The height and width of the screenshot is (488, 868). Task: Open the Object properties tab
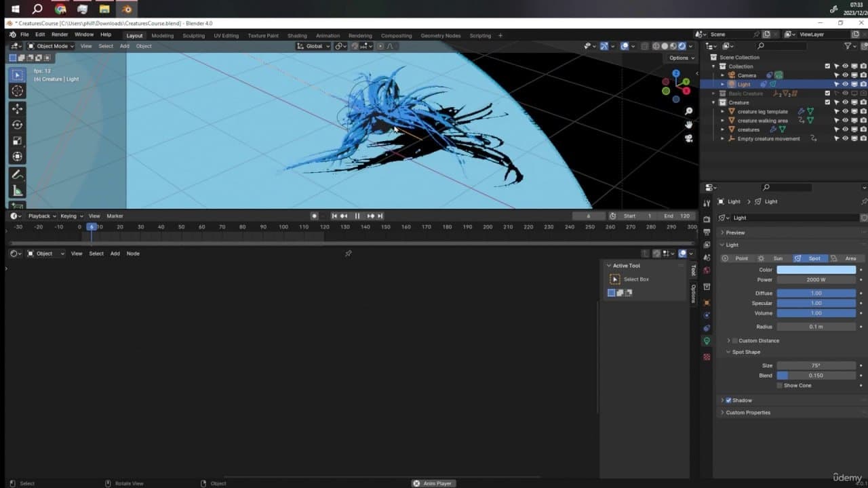tap(707, 303)
